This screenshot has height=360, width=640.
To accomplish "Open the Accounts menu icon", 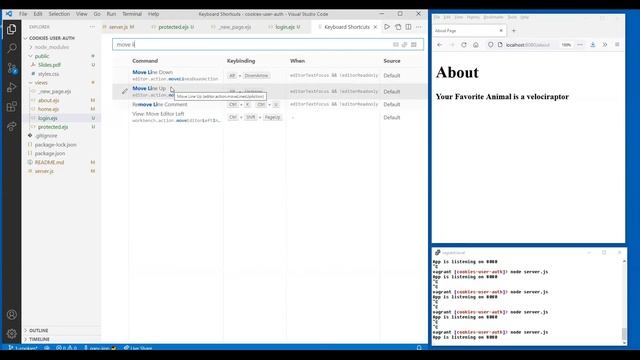I will (12, 315).
